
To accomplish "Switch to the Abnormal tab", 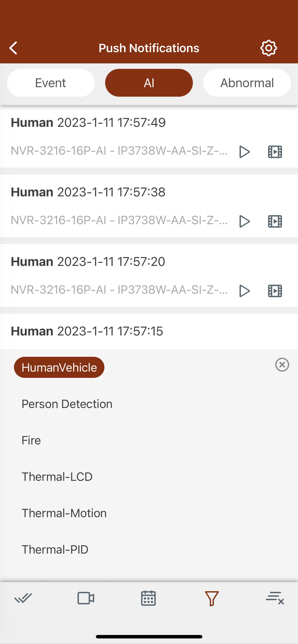I will pos(247,83).
